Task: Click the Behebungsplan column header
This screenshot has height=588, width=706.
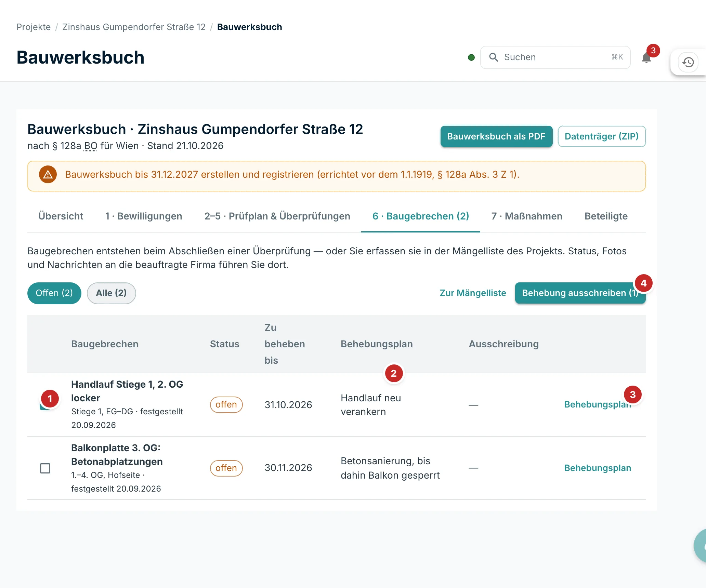Action: (x=377, y=344)
